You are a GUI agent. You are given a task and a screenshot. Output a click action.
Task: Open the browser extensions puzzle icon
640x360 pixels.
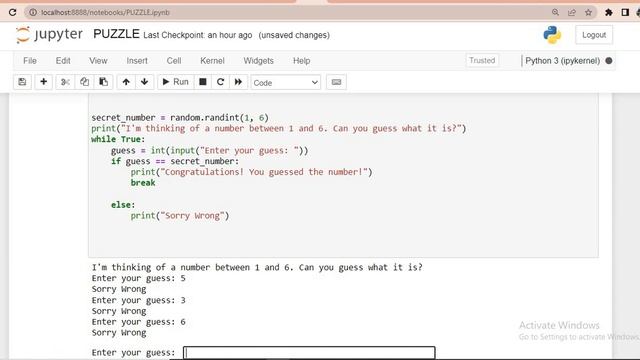click(609, 12)
